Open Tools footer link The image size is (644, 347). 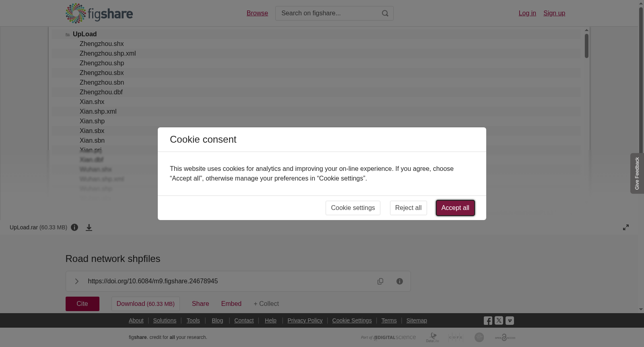[x=193, y=320]
